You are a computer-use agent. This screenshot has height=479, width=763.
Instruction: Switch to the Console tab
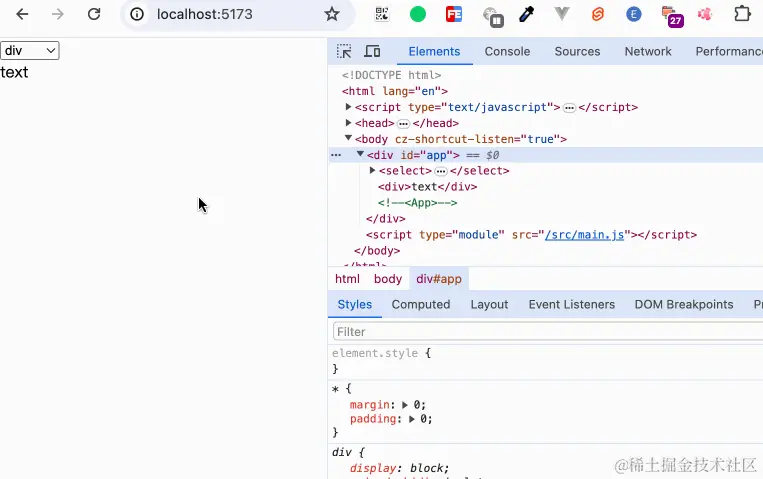click(x=507, y=51)
